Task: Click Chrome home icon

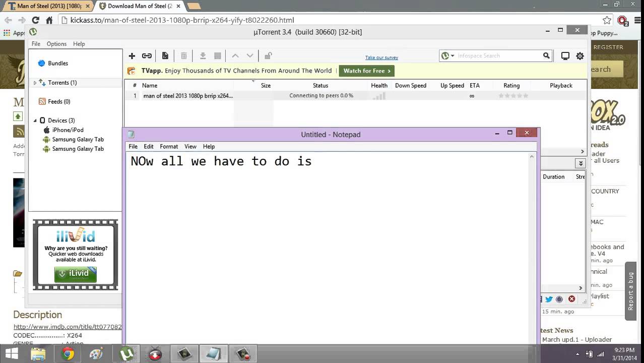Action: coord(49,20)
